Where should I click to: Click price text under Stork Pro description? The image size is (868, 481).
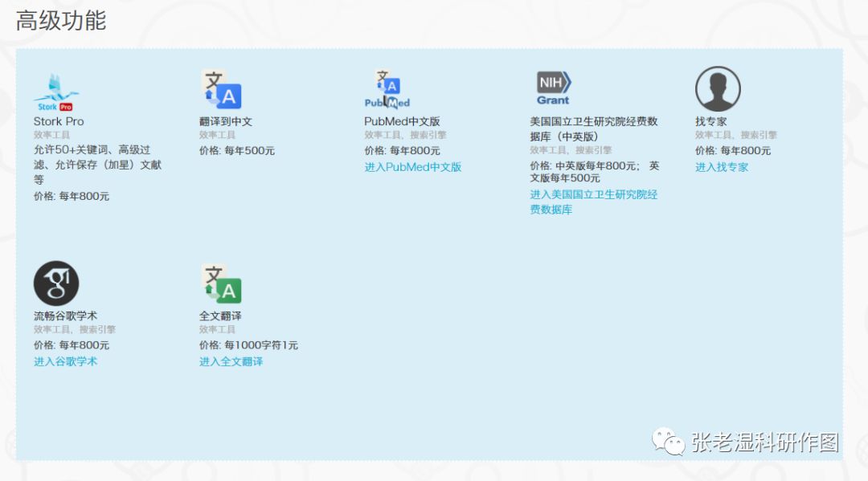72,196
